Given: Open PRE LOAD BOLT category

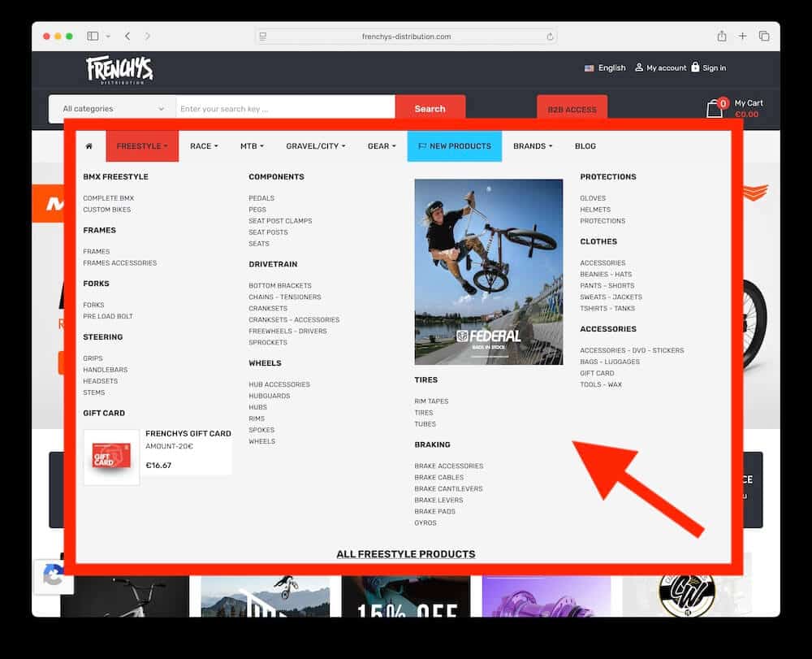Looking at the screenshot, I should (x=108, y=316).
